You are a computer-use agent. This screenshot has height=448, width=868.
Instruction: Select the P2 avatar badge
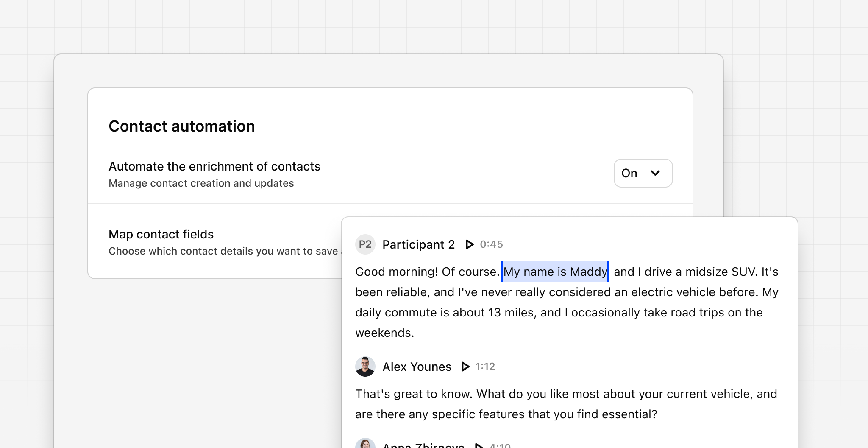pyautogui.click(x=365, y=244)
